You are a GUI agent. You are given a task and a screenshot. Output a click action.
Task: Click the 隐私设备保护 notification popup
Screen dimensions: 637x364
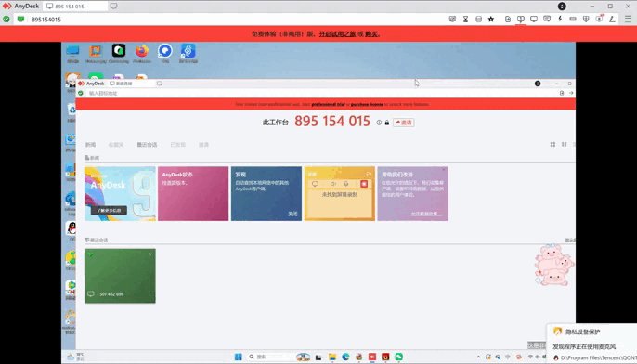pyautogui.click(x=591, y=344)
